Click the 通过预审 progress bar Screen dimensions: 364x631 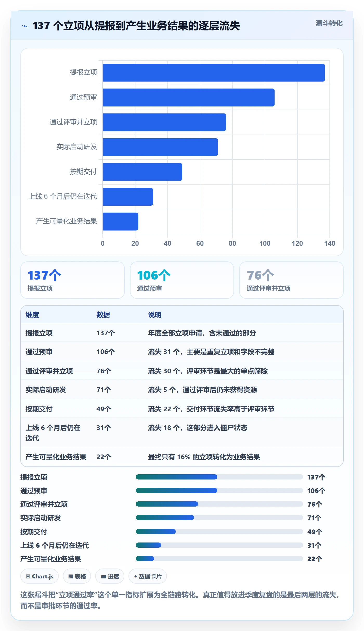[219, 490]
